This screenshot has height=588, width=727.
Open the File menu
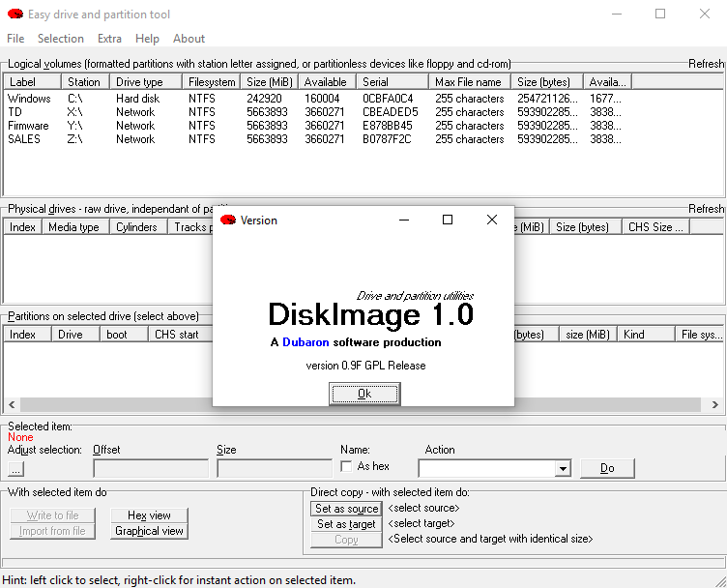(x=15, y=39)
